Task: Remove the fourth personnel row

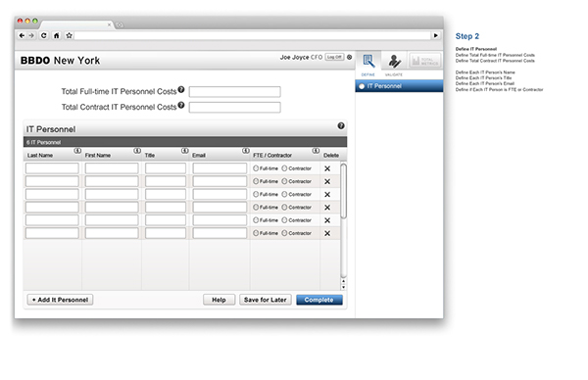Action: (327, 208)
